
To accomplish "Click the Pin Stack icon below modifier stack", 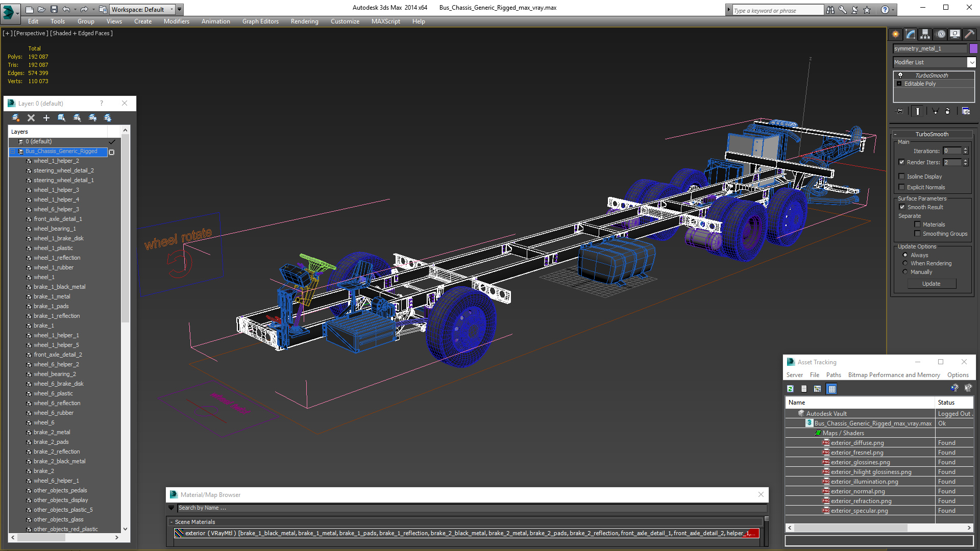I will [x=899, y=111].
